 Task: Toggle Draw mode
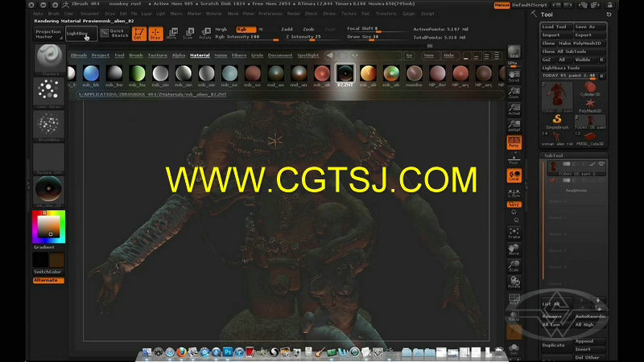(155, 34)
